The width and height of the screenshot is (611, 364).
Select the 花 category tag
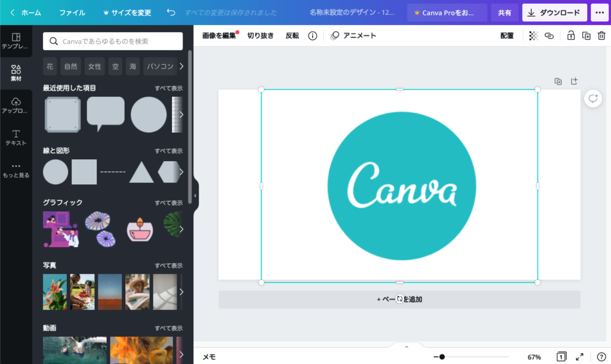[50, 66]
